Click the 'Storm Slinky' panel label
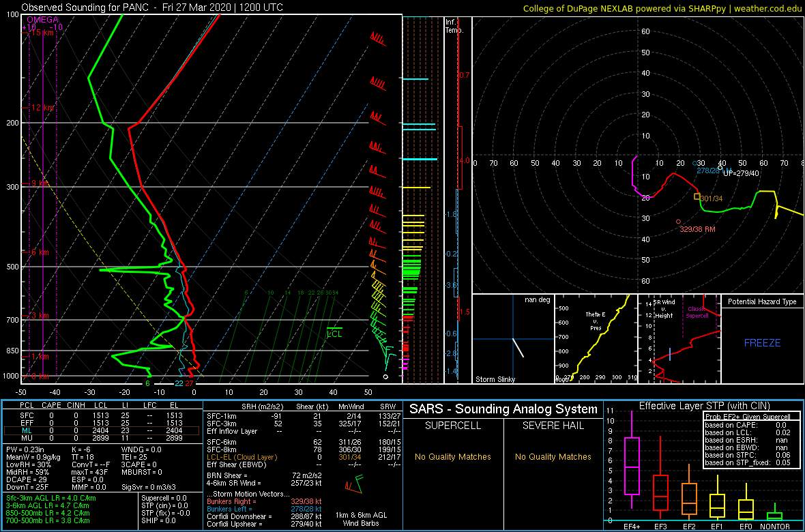 pyautogui.click(x=495, y=379)
